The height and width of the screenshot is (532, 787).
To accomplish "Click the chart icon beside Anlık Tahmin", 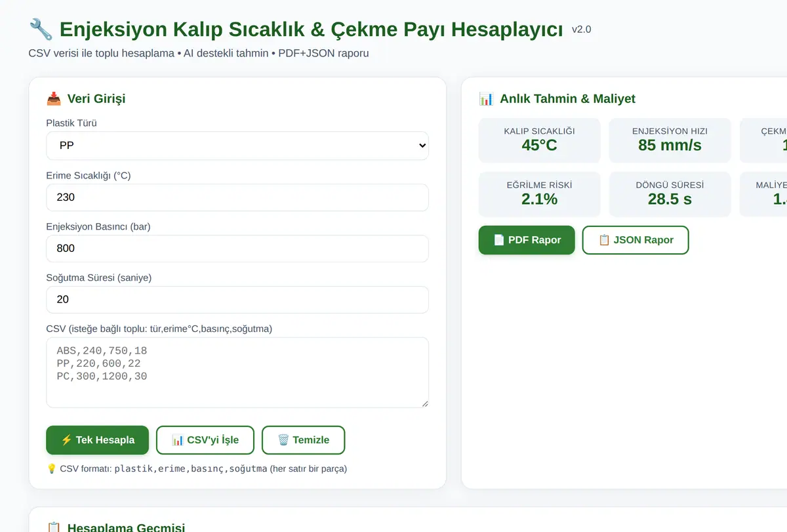I will [x=486, y=99].
